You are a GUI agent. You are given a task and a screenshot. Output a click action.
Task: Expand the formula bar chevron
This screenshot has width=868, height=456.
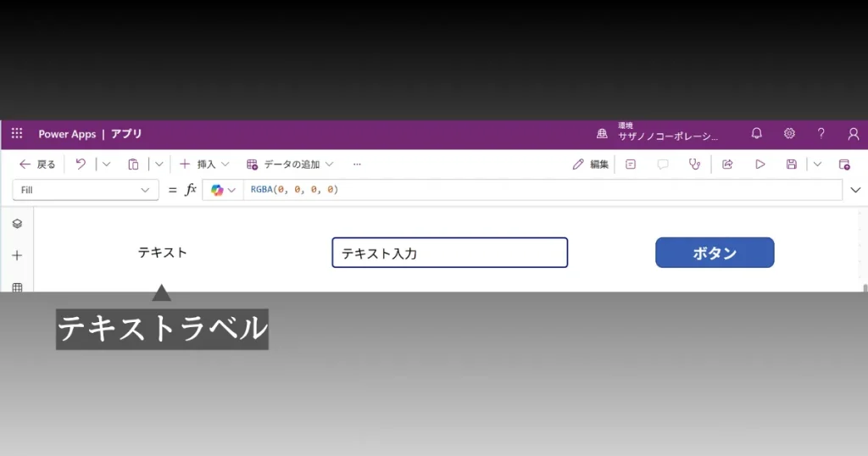point(855,190)
